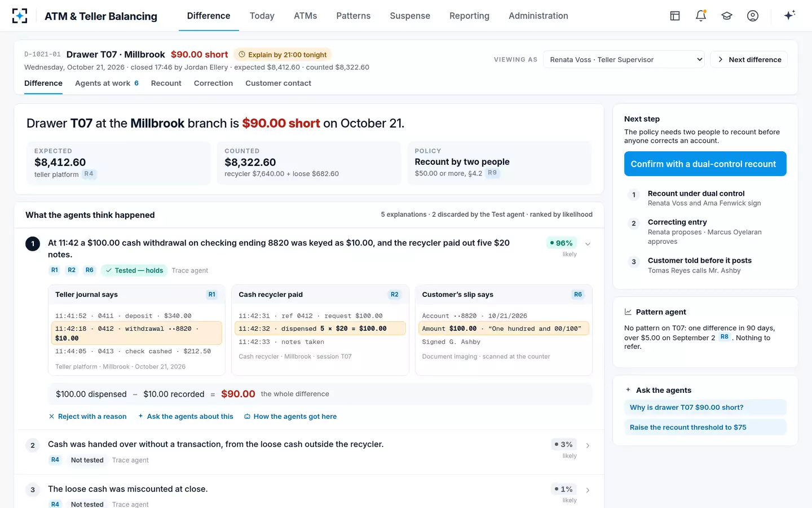The height and width of the screenshot is (508, 812).
Task: Select the Customer contact sub-tab
Action: coord(278,83)
